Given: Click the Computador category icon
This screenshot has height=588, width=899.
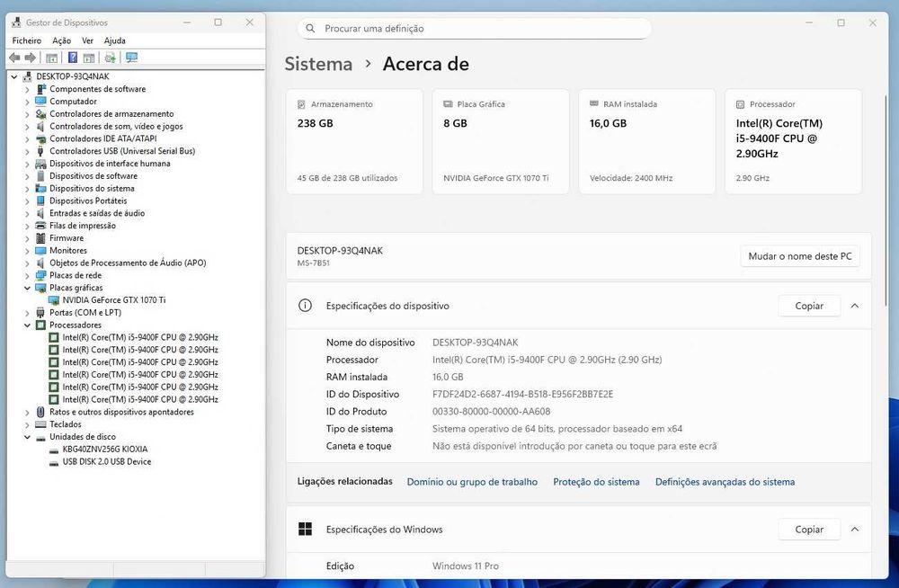Looking at the screenshot, I should (x=40, y=101).
